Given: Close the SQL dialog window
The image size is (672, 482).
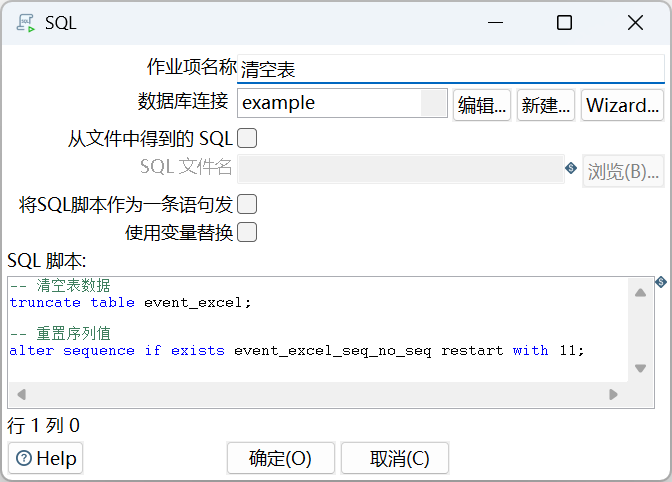Looking at the screenshot, I should click(635, 23).
